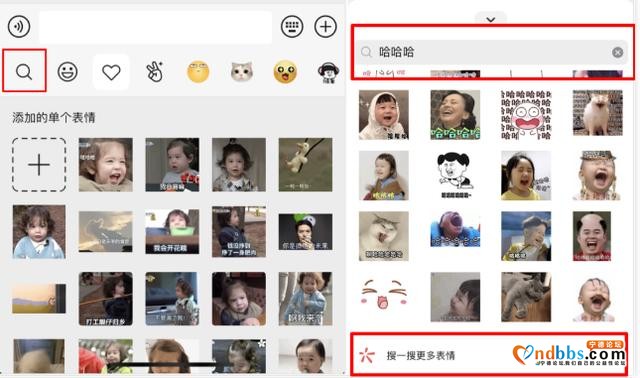Tap the red Souyisou spark icon
640x378 pixels.
coord(366,355)
